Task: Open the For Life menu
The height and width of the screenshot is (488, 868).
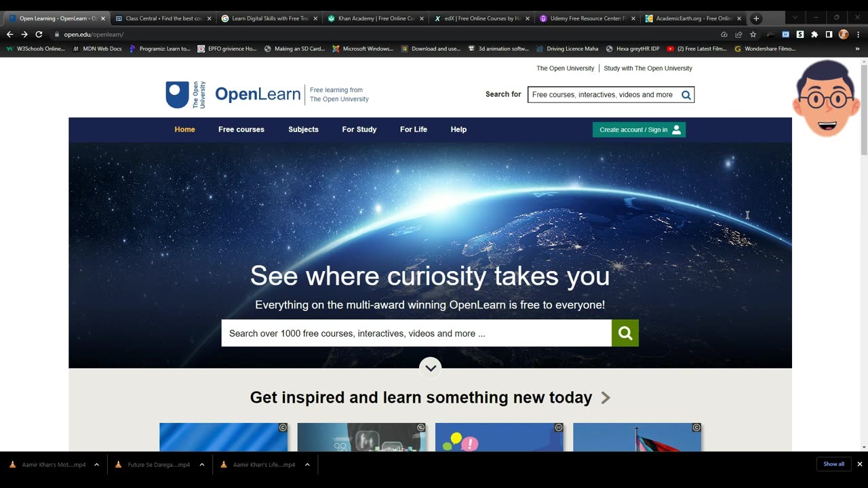Action: [413, 129]
